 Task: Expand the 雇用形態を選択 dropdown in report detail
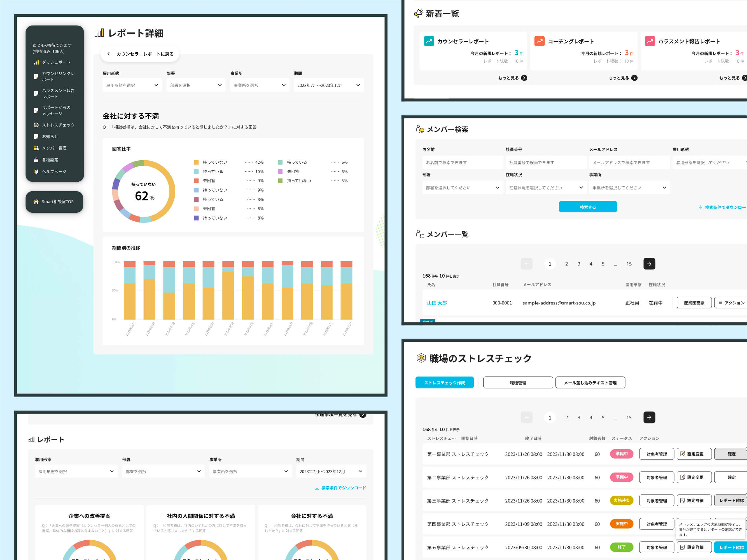(132, 85)
